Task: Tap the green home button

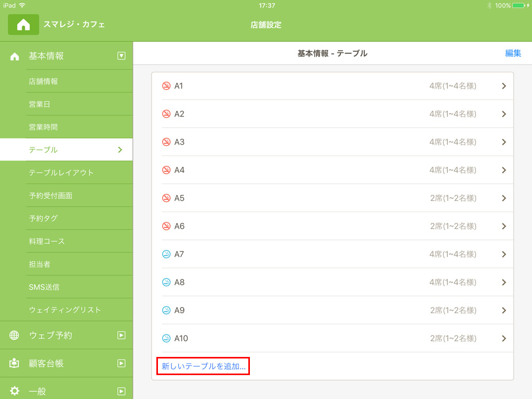Action: click(x=23, y=24)
